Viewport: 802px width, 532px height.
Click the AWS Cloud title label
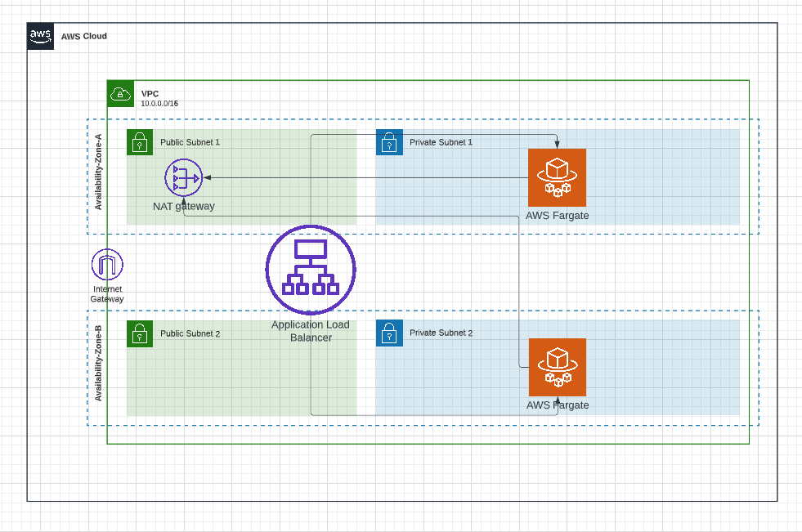tap(84, 36)
